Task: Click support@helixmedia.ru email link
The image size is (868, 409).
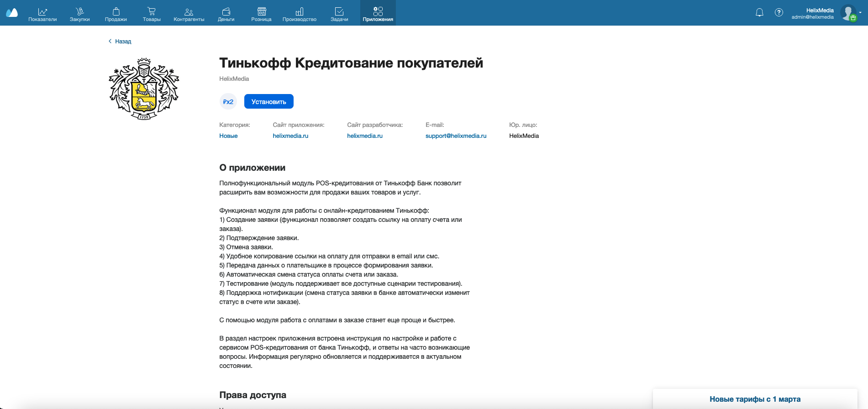Action: 456,136
